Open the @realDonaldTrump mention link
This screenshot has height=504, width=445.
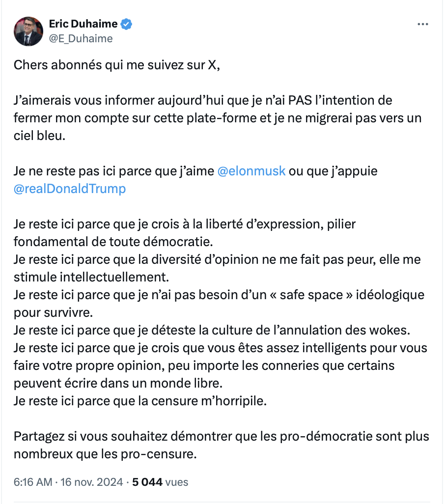[70, 189]
